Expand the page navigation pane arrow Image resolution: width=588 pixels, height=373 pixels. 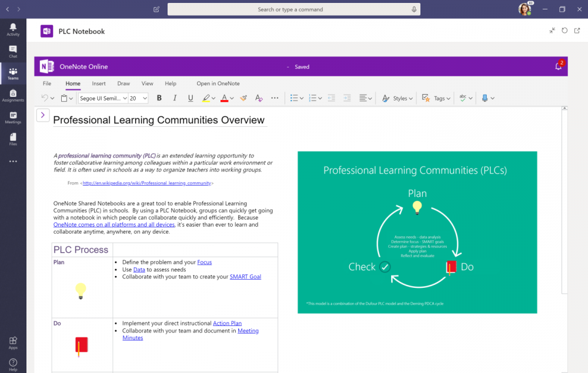click(x=42, y=115)
